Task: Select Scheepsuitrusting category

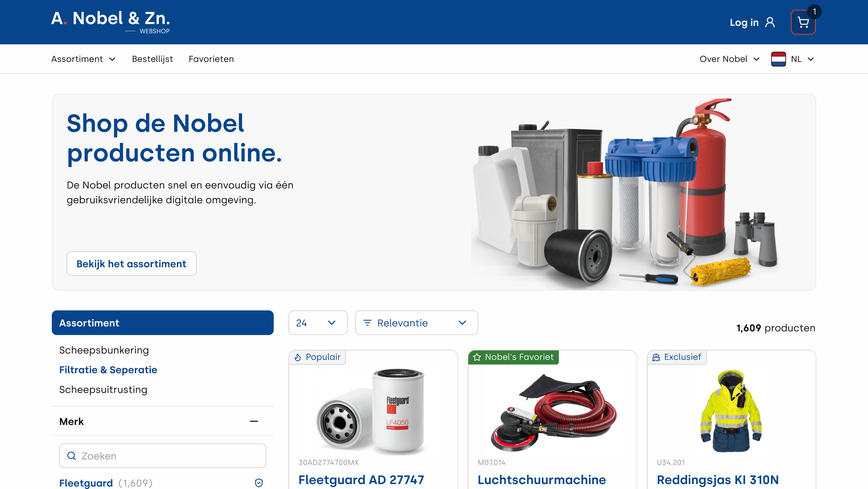Action: 103,389
